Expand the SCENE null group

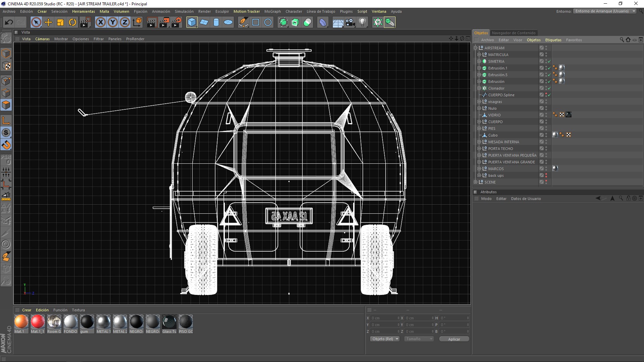[x=476, y=182]
